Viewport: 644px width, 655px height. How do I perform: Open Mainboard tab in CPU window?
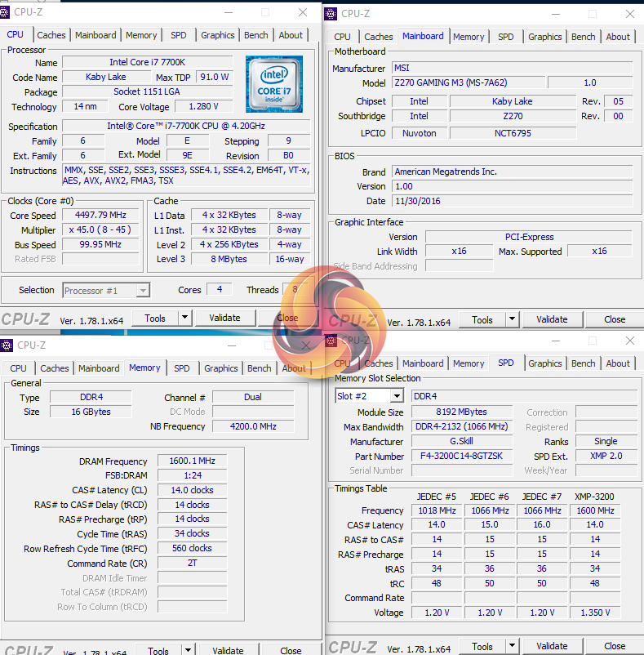pyautogui.click(x=95, y=35)
